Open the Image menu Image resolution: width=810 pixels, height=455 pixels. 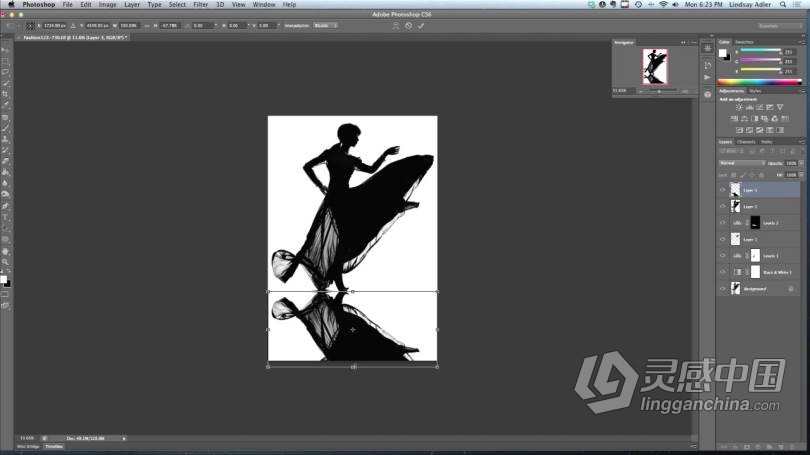pyautogui.click(x=107, y=5)
